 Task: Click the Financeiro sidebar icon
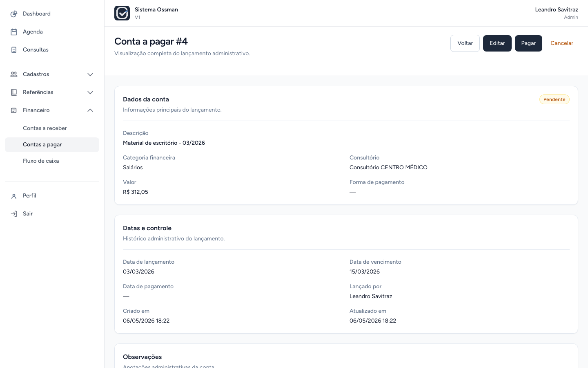[14, 110]
